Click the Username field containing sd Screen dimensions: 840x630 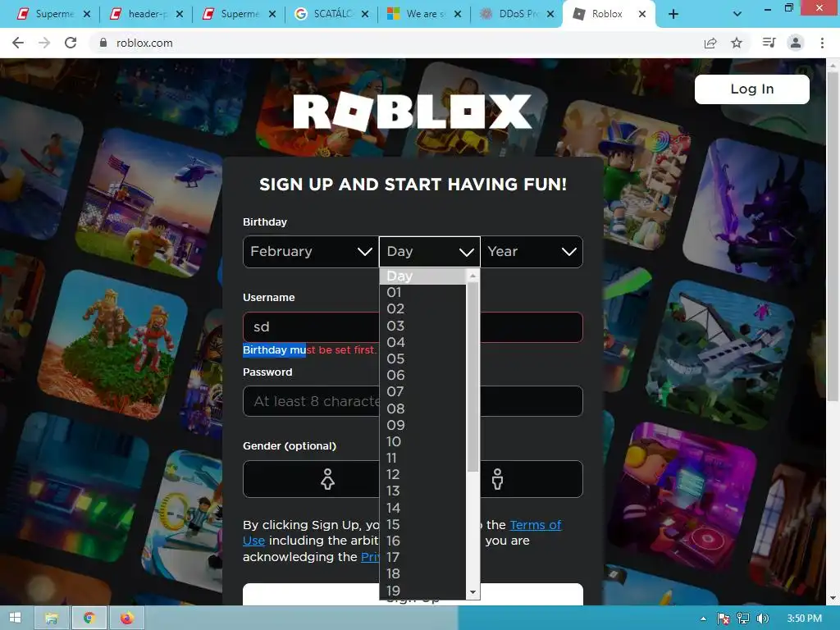point(413,327)
